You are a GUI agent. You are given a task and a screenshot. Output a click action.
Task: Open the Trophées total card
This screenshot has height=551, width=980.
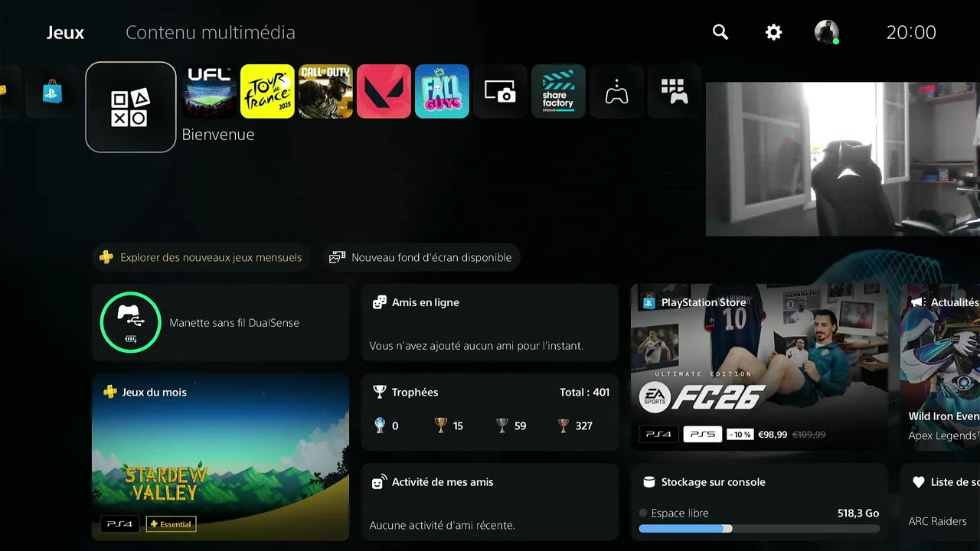click(x=490, y=412)
